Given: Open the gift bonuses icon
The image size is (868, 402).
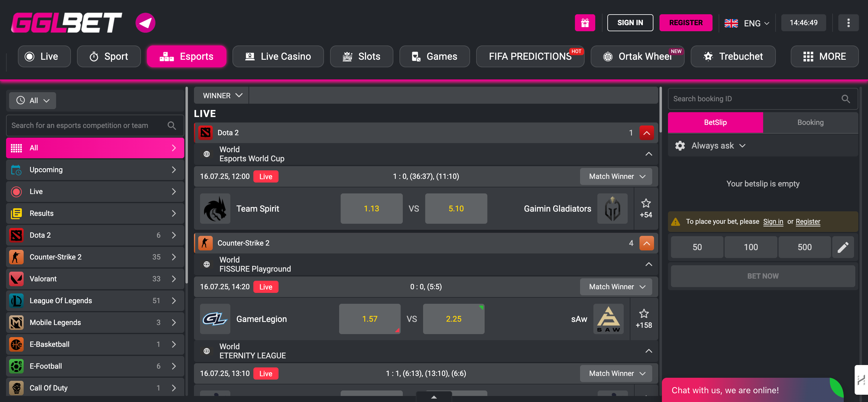Looking at the screenshot, I should 585,22.
